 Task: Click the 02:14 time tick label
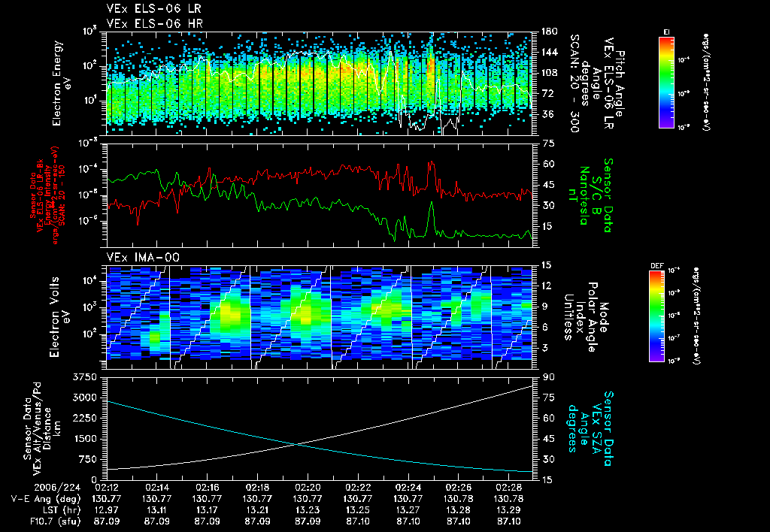[157, 488]
